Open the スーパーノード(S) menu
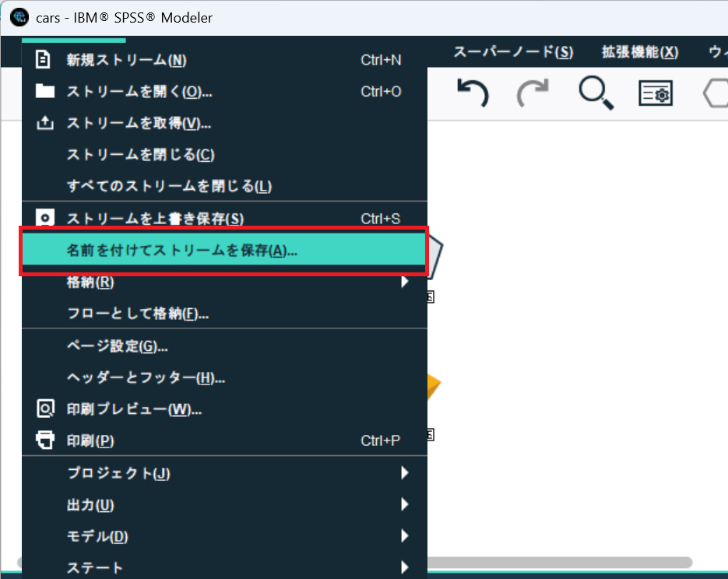 [512, 51]
